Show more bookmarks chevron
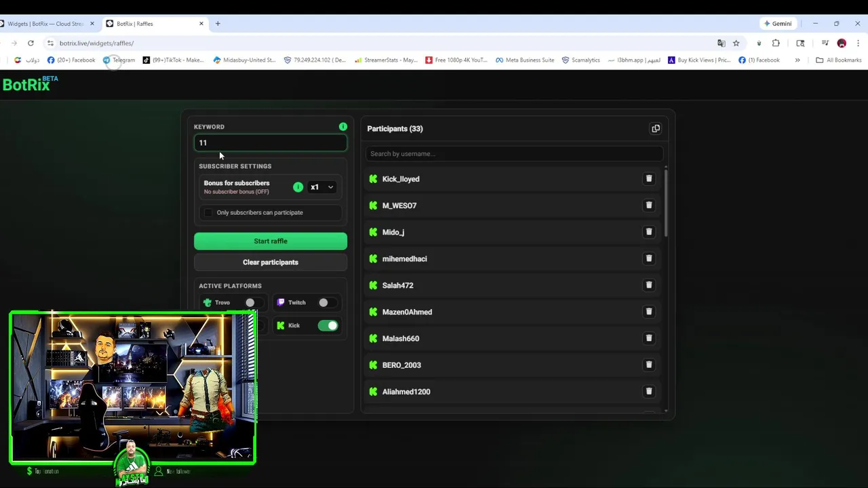868x488 pixels. [797, 60]
